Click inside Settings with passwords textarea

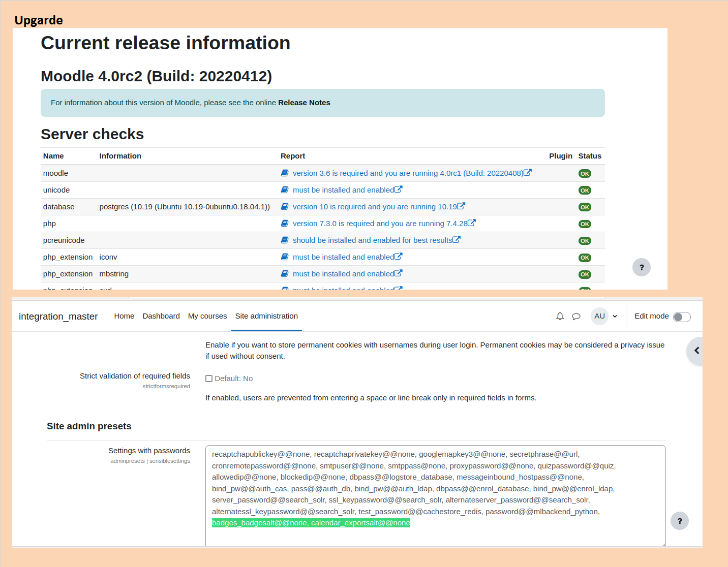click(x=435, y=496)
